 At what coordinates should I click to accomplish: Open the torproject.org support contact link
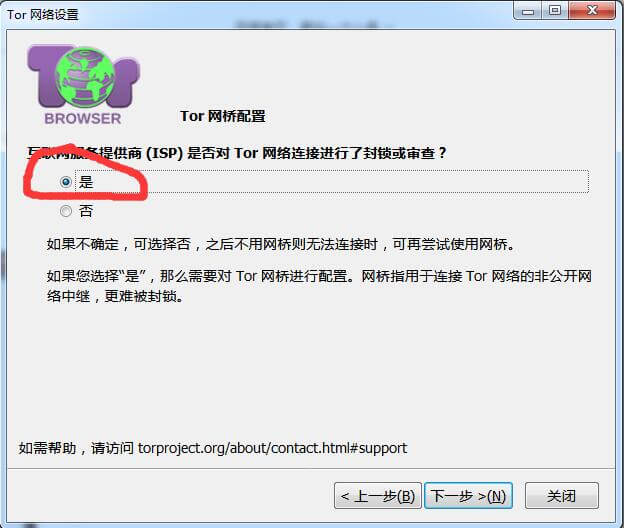(272, 448)
